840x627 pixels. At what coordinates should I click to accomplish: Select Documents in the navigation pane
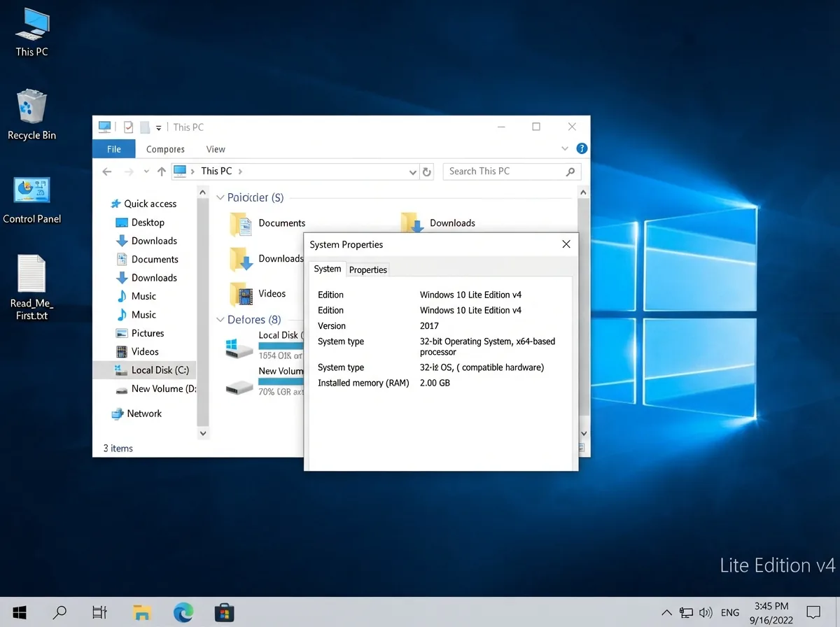(x=147, y=259)
